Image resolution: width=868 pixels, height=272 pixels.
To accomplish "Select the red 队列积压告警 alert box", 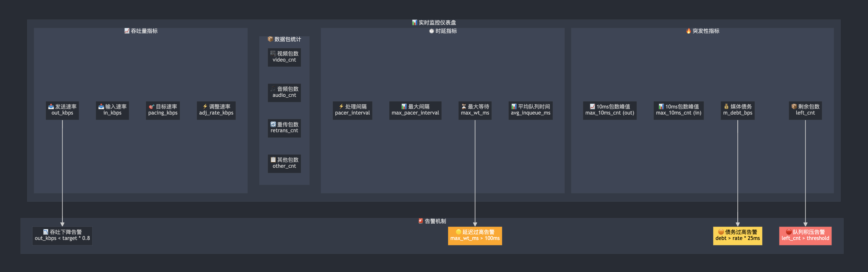I will coord(805,236).
